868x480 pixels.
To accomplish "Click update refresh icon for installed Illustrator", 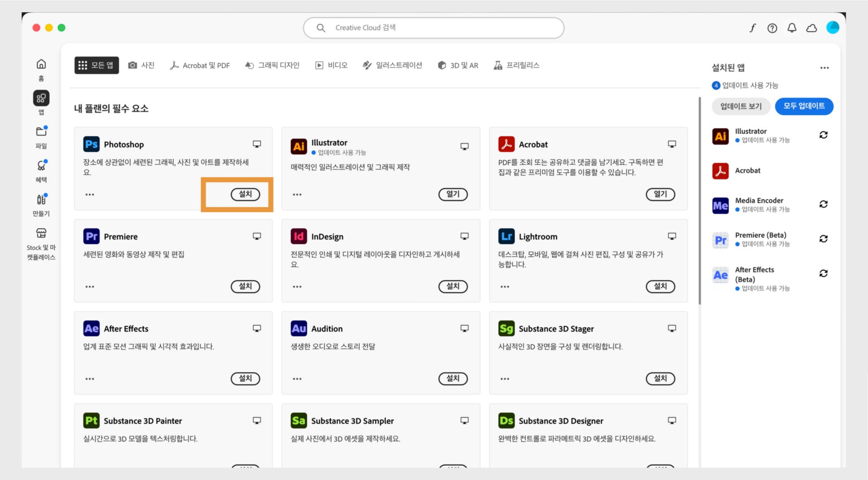I will 823,135.
